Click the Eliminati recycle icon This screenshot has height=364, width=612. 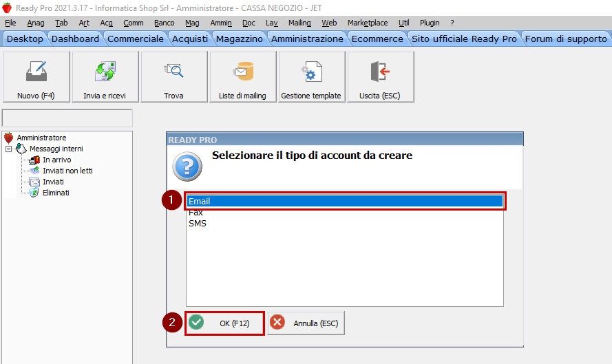point(34,193)
